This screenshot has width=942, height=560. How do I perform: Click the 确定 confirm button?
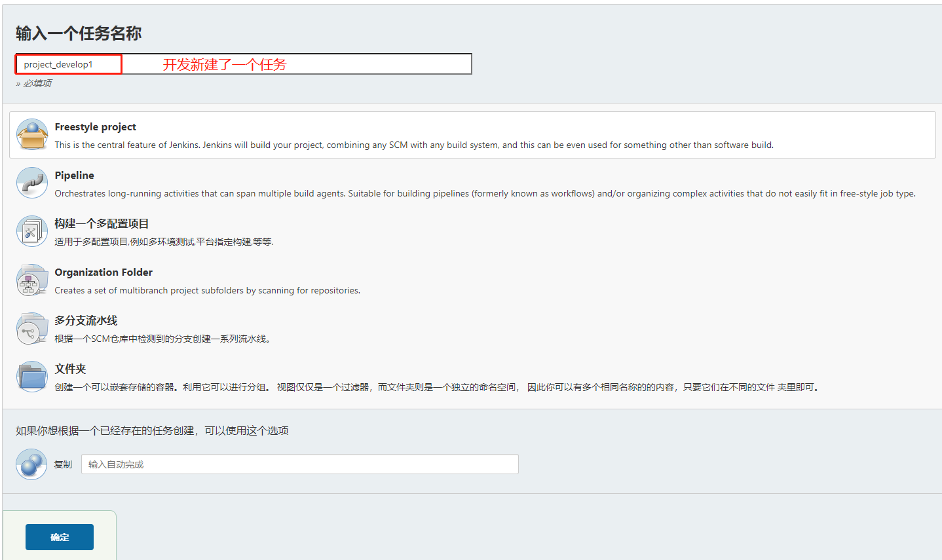(59, 536)
